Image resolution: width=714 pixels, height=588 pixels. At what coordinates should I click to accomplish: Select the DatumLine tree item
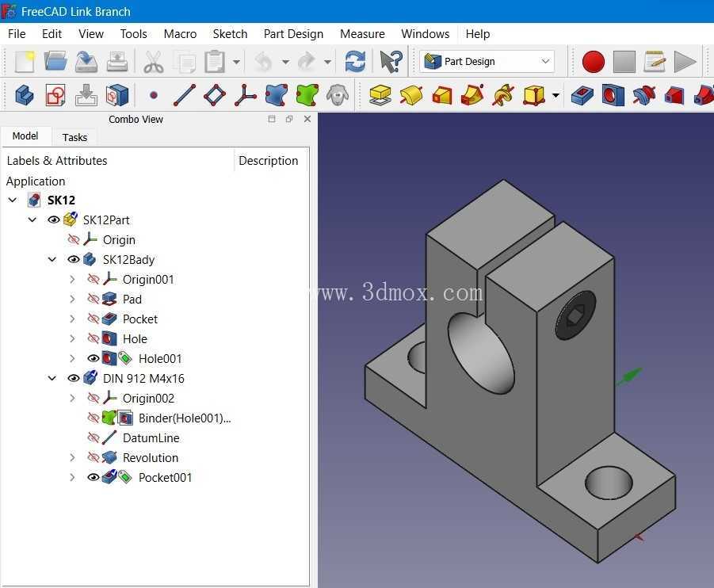[x=151, y=437]
